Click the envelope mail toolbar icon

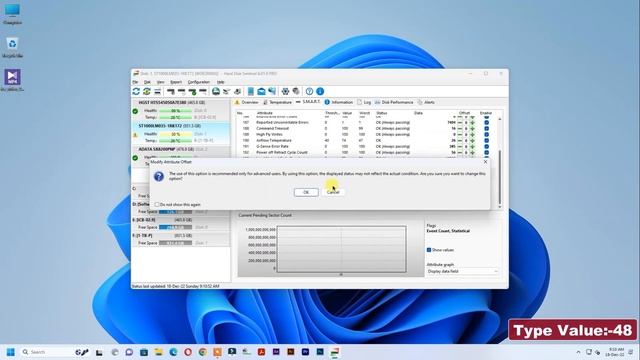261,91
